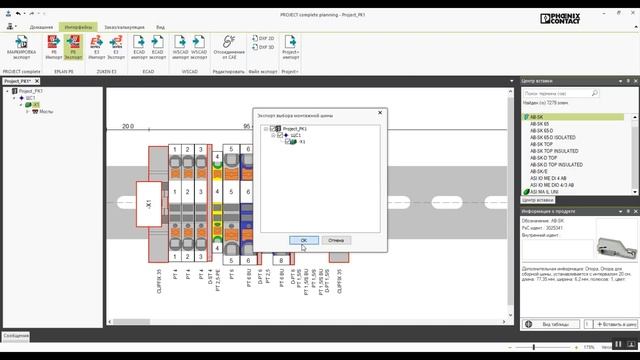Viewport: 640px width, 360px height.
Task: Collapse Project_PK1 in project tree panel
Action: coord(7,91)
